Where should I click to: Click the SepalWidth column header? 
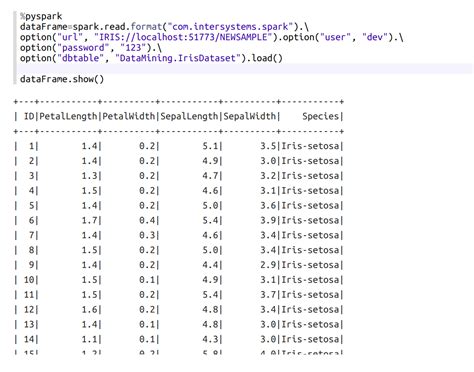[249, 116]
